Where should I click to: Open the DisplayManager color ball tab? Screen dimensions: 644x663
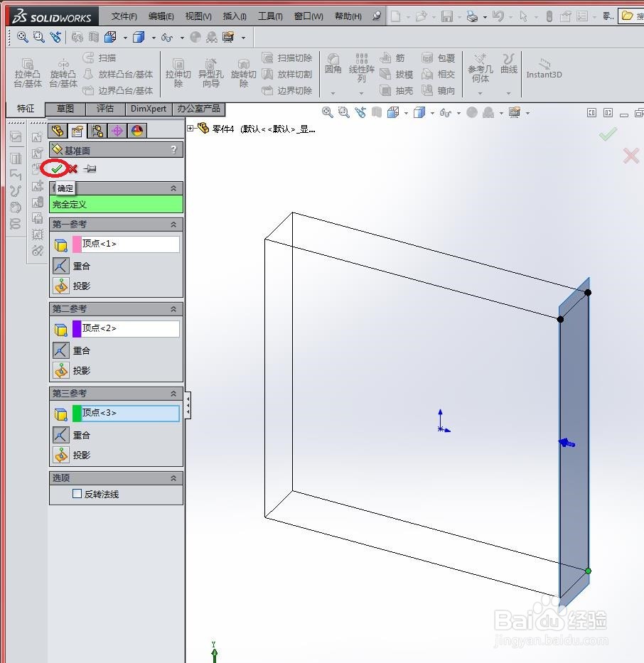(137, 131)
